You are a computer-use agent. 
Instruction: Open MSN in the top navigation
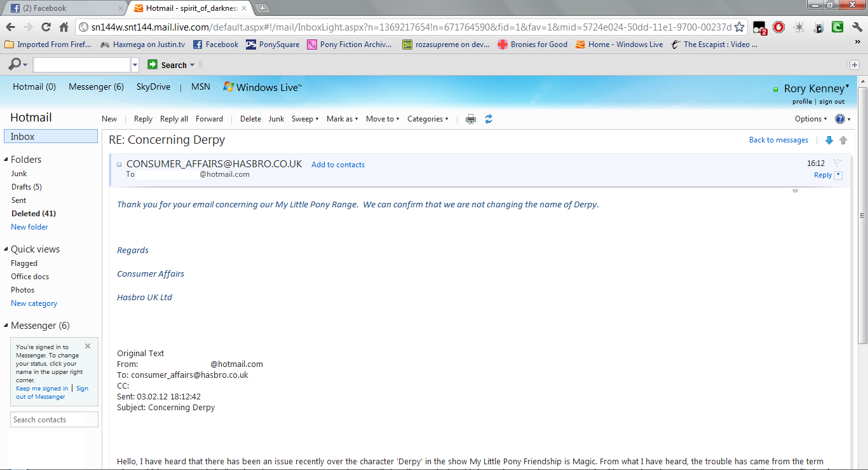[201, 87]
